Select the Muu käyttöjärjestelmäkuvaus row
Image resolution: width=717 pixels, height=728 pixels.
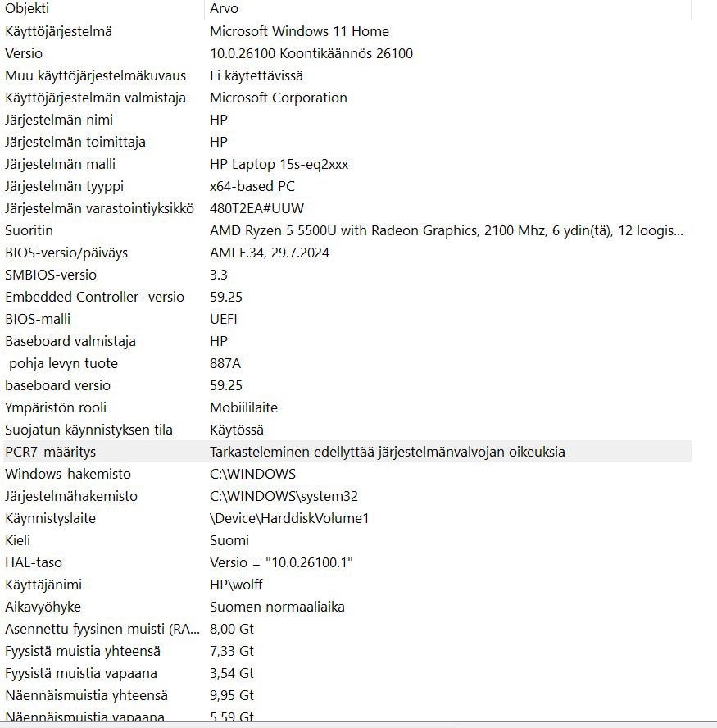[347, 75]
